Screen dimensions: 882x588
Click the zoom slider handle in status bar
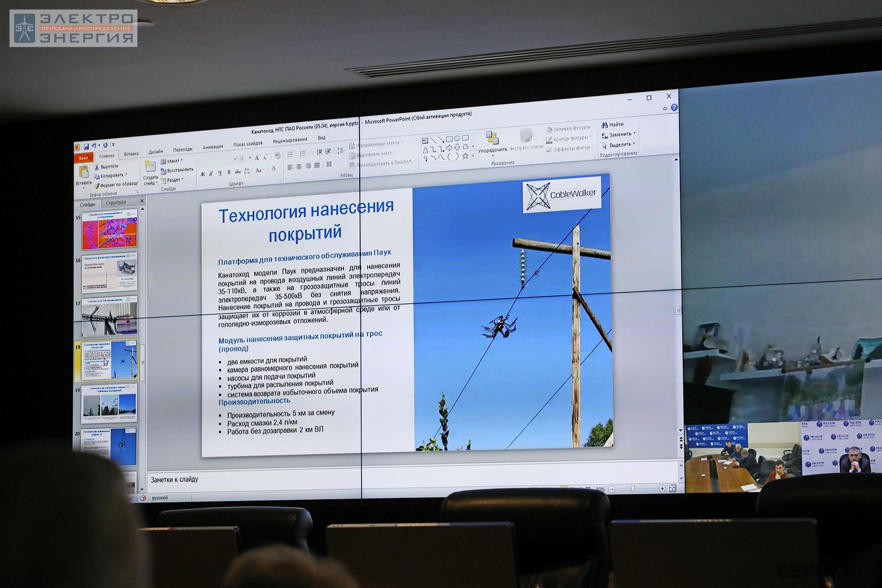coord(632,489)
